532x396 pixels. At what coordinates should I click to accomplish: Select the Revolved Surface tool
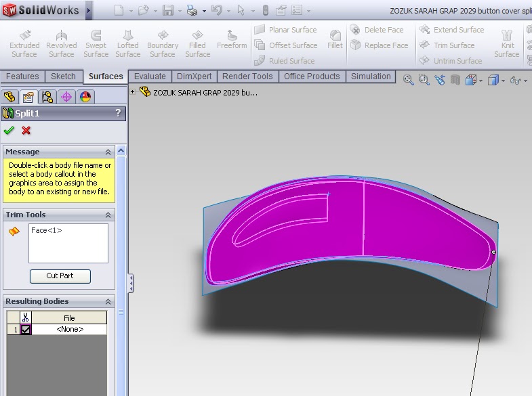pos(62,44)
